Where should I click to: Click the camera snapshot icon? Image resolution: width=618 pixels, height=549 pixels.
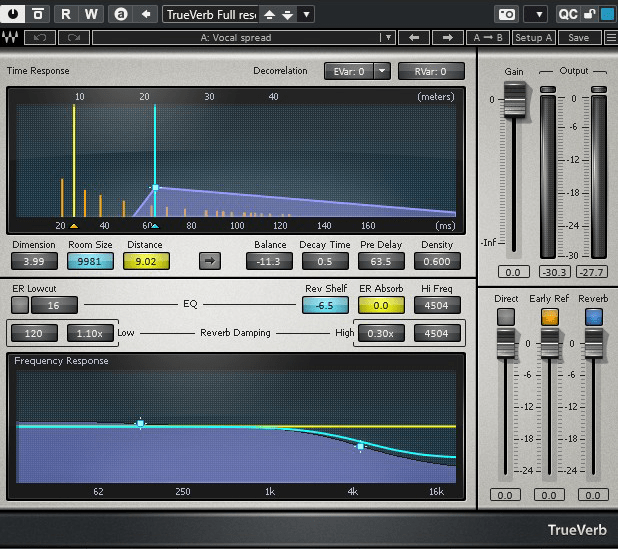508,14
